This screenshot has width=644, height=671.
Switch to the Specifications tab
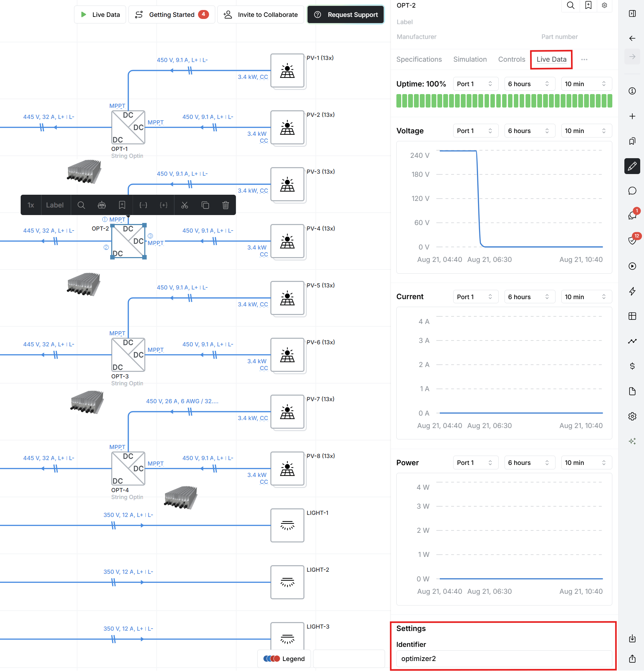click(x=419, y=59)
